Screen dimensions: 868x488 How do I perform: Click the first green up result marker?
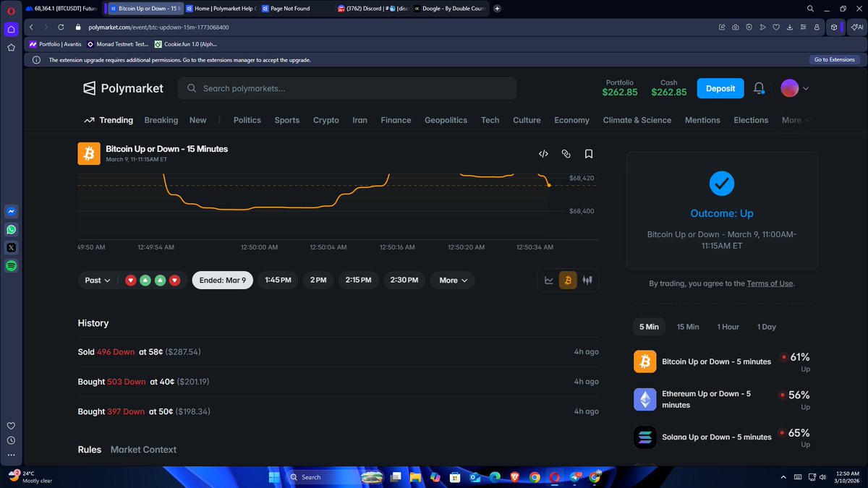coord(145,281)
